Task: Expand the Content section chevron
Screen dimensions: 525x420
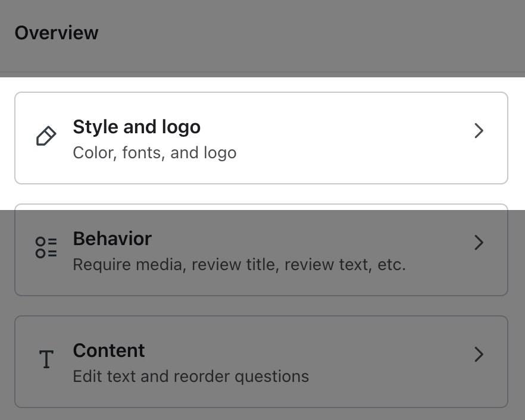Action: click(x=479, y=355)
